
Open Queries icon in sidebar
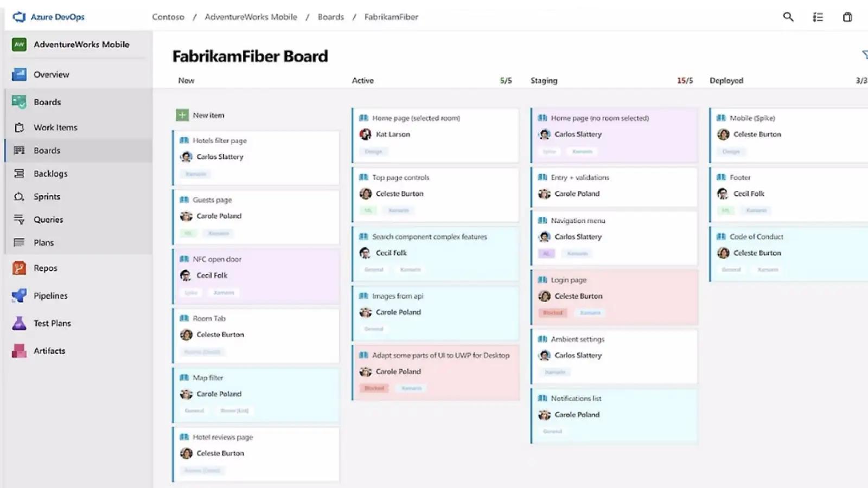(x=20, y=220)
